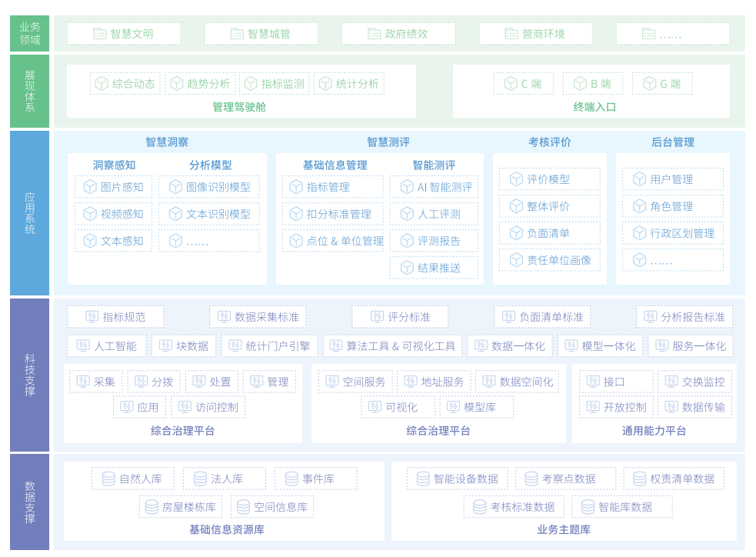The height and width of the screenshot is (557, 756).
Task: Click the database icon beside 自然人库
Action: [108, 479]
